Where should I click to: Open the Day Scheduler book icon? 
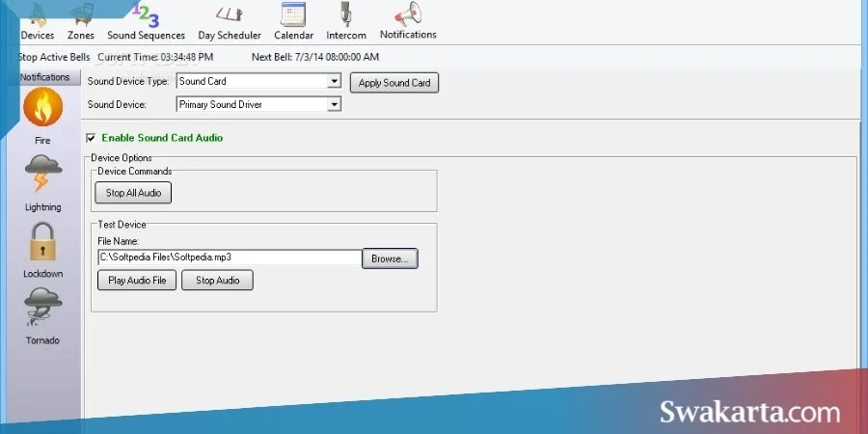[x=230, y=14]
